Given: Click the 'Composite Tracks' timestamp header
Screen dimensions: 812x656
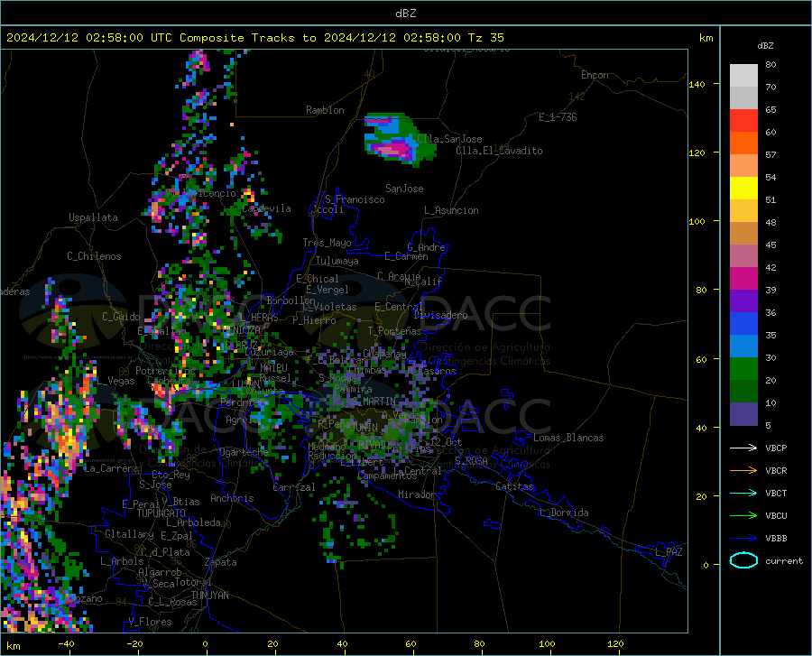Looking at the screenshot, I should pos(255,38).
